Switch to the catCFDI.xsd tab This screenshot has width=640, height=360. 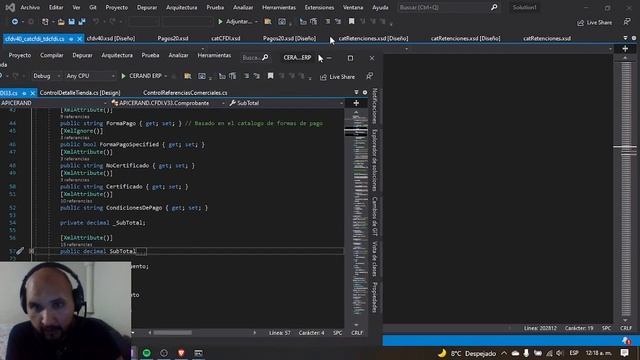(x=226, y=38)
